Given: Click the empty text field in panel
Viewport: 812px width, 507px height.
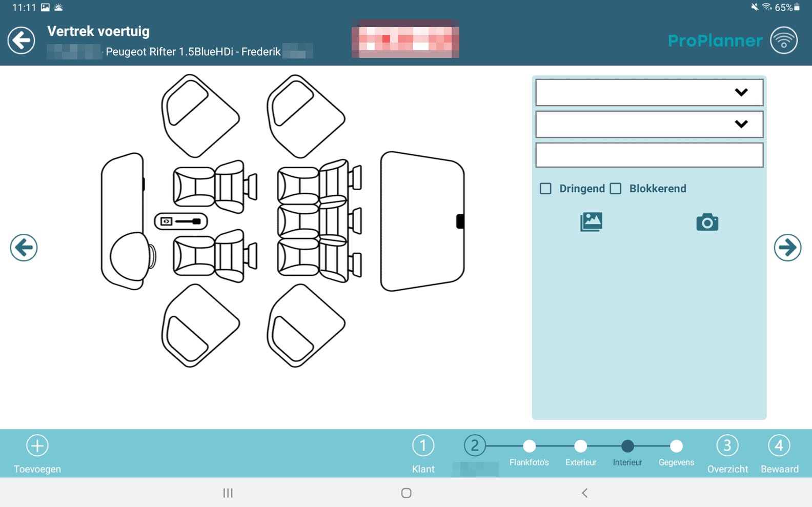Looking at the screenshot, I should coord(649,155).
